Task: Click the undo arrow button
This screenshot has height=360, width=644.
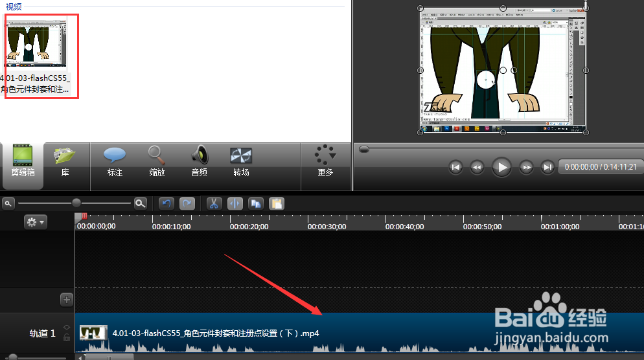Action: tap(167, 203)
